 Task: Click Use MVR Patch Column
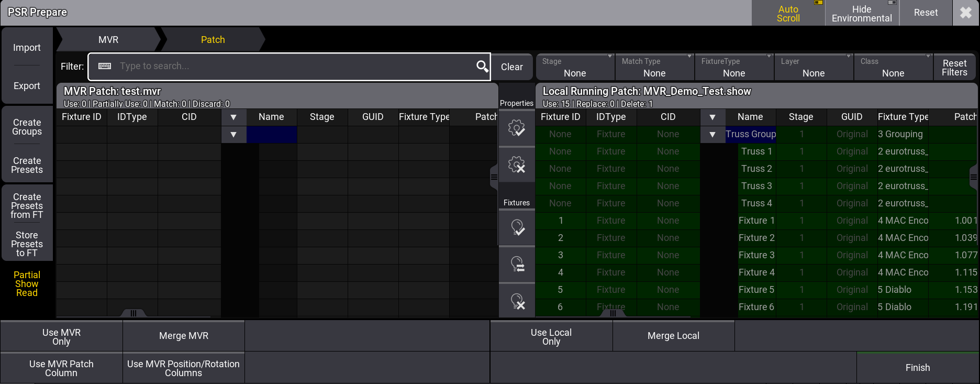coord(61,368)
